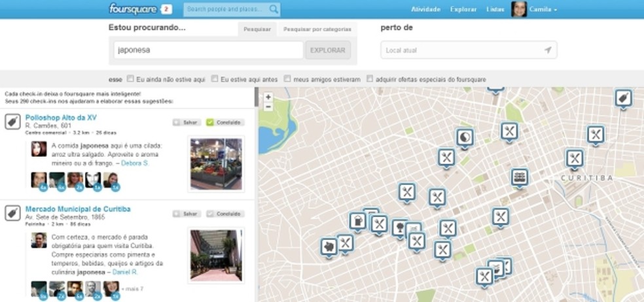The width and height of the screenshot is (644, 302).
Task: Switch to the Pesquisar tab
Action: pyautogui.click(x=257, y=29)
